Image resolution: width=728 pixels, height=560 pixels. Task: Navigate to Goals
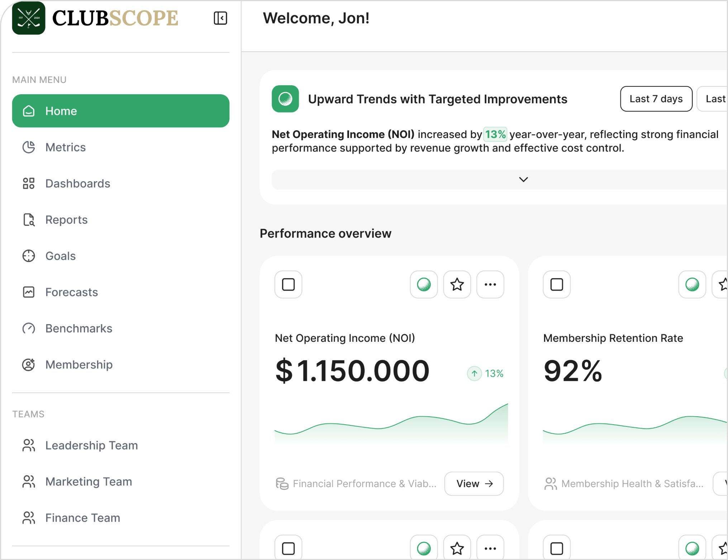[60, 256]
